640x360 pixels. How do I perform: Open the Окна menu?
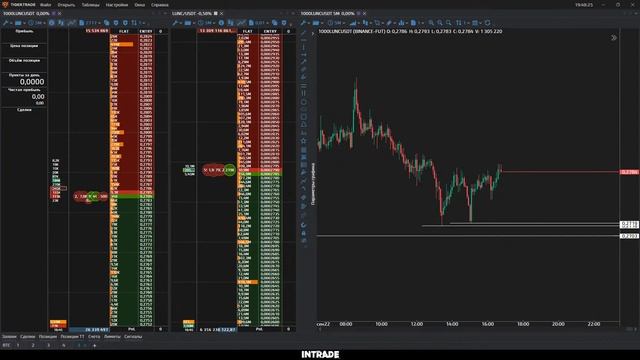tap(140, 5)
